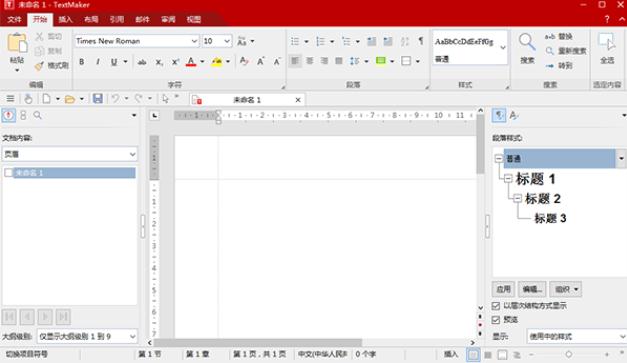The width and height of the screenshot is (627, 363).
Task: Select the Format Painter brush
Action: pos(39,66)
